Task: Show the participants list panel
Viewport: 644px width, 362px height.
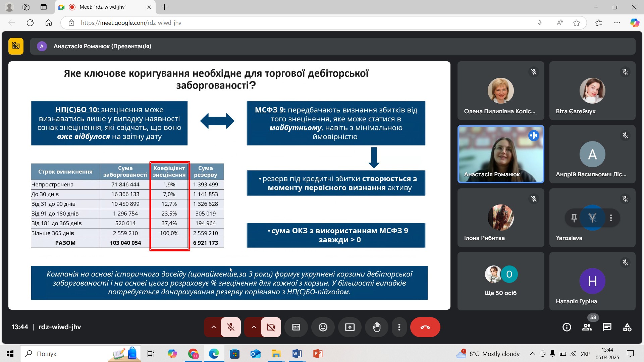Action: point(587,327)
